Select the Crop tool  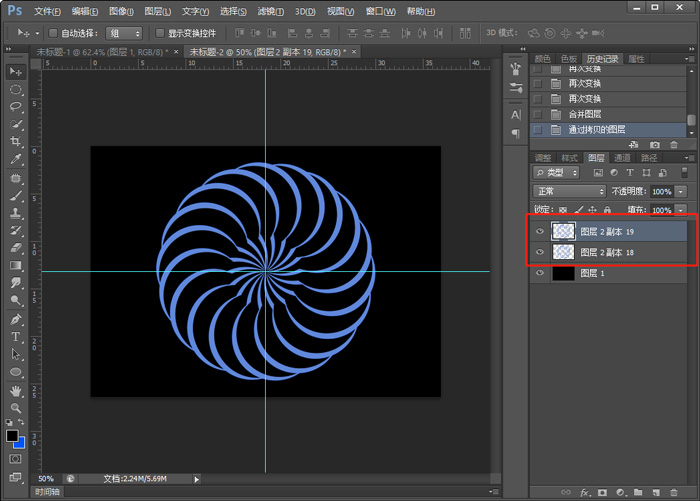pos(16,142)
